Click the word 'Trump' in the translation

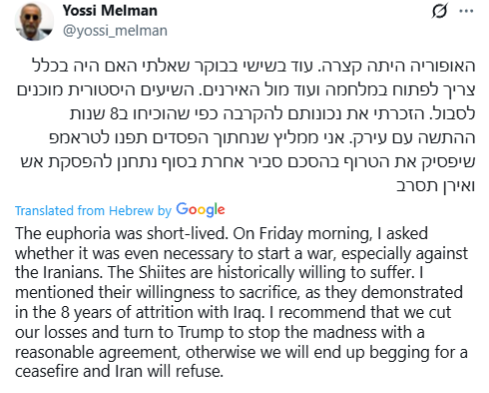(200, 332)
